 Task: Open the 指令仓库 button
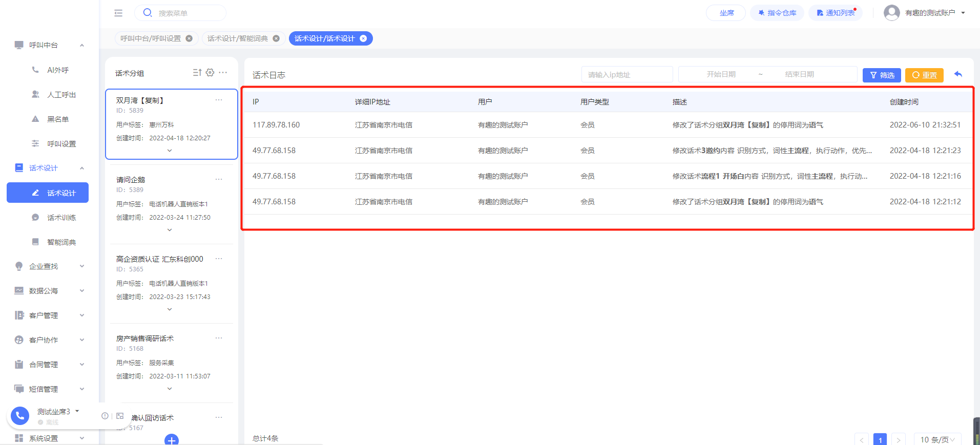[777, 13]
